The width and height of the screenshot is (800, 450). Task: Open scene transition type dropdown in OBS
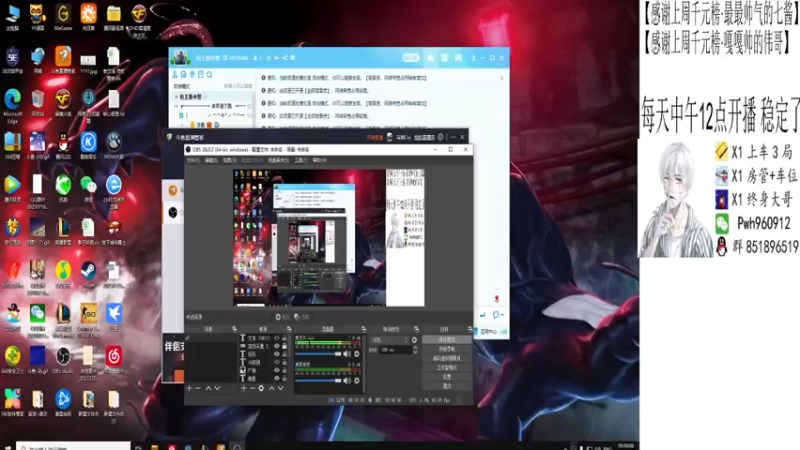(x=390, y=340)
